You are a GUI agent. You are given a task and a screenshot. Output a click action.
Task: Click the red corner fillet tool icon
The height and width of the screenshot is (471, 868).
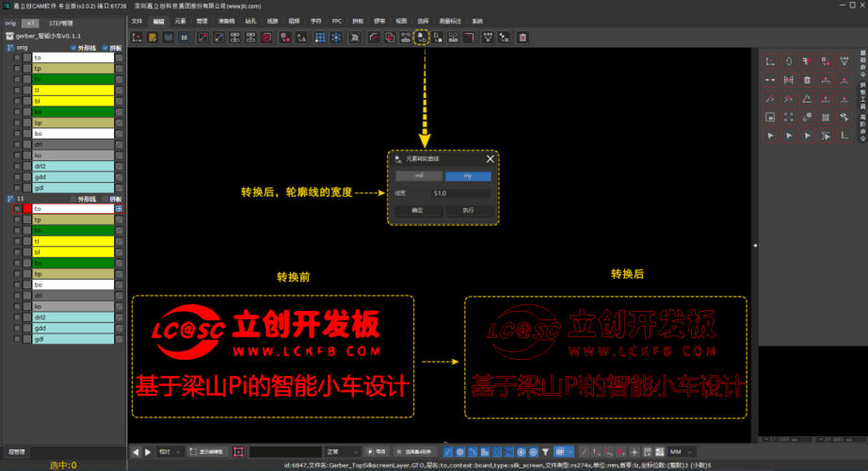[x=374, y=38]
